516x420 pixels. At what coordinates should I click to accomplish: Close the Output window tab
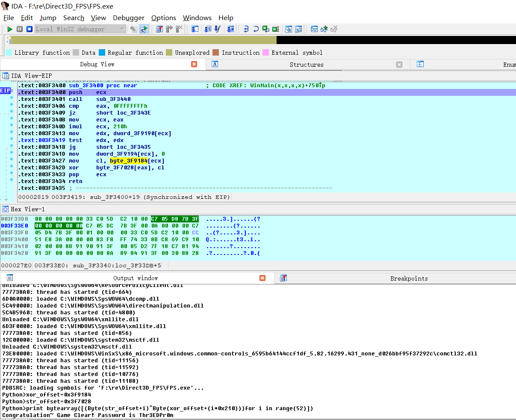pyautogui.click(x=262, y=278)
